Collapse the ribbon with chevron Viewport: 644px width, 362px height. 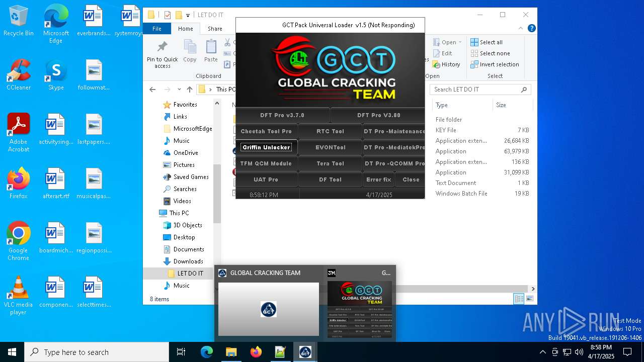pos(522,29)
